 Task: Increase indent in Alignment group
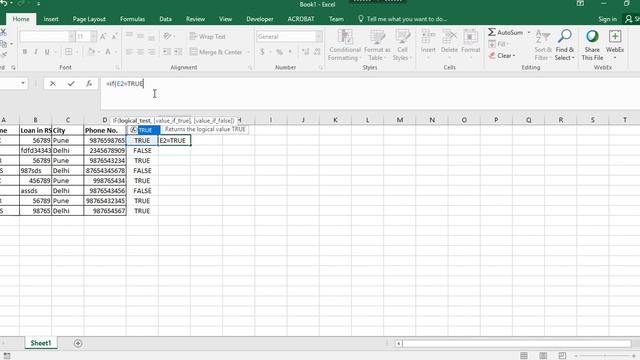(178, 52)
